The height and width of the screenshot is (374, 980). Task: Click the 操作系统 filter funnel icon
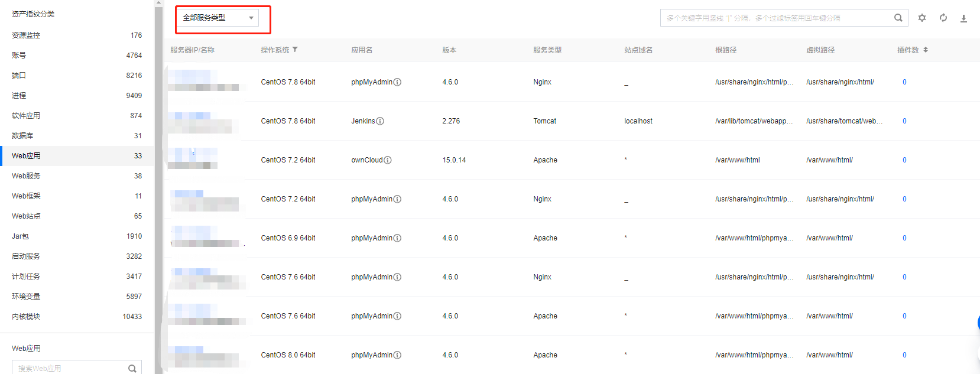click(295, 50)
